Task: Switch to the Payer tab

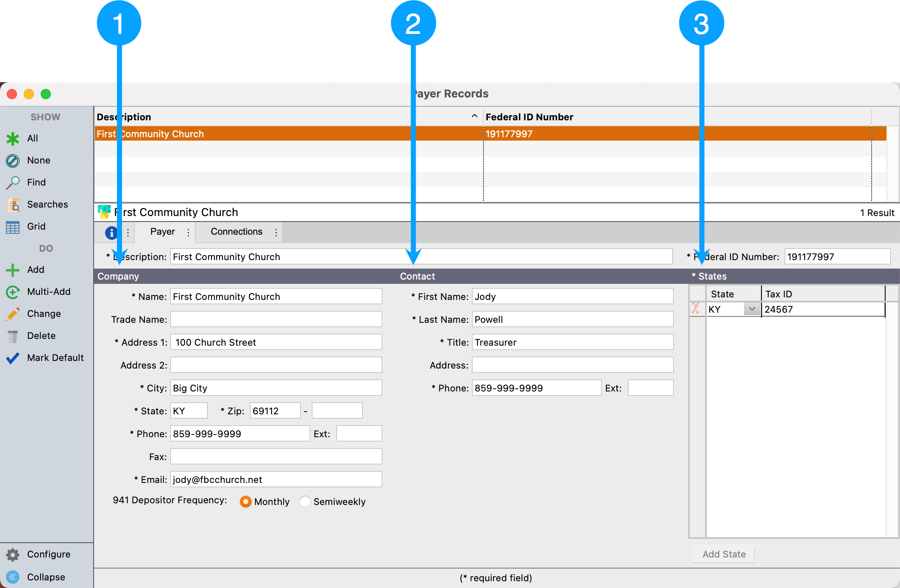Action: tap(162, 232)
